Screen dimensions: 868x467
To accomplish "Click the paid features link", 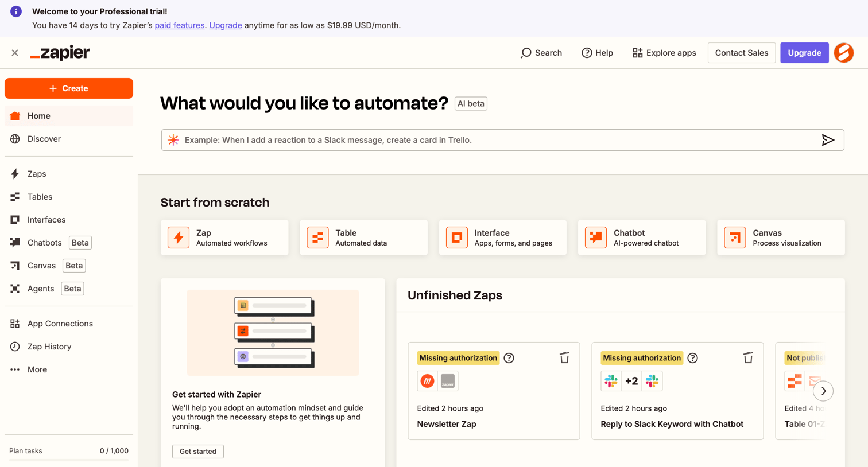I will click(x=180, y=25).
